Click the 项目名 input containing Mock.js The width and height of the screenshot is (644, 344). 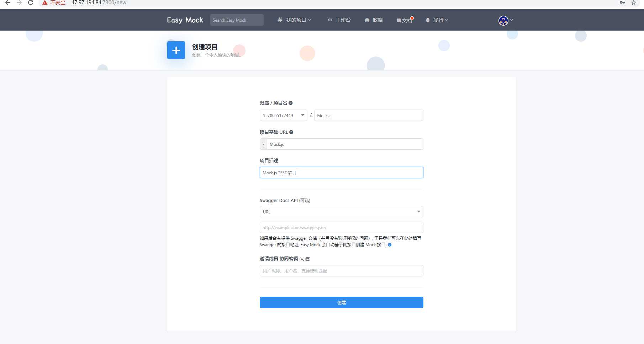coord(369,115)
